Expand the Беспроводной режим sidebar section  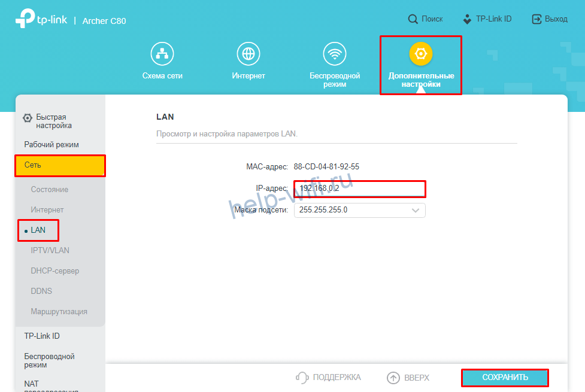[49, 360]
